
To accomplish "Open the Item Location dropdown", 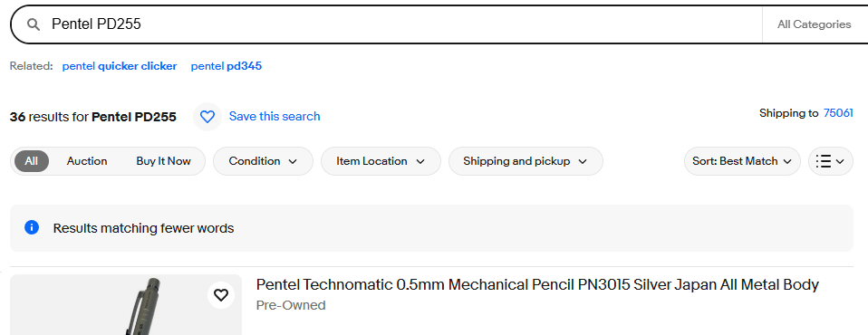I will point(381,161).
